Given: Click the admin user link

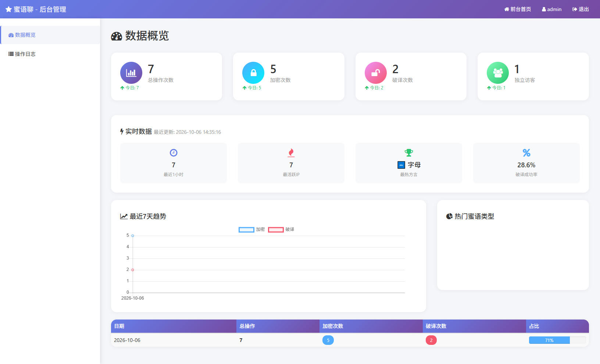Looking at the screenshot, I should coord(551,9).
